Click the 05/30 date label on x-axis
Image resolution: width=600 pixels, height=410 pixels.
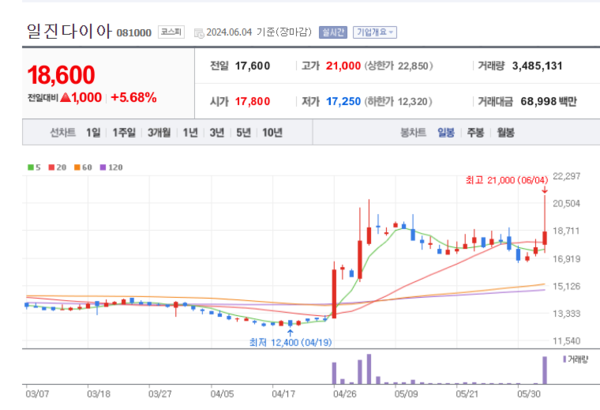pyautogui.click(x=529, y=394)
